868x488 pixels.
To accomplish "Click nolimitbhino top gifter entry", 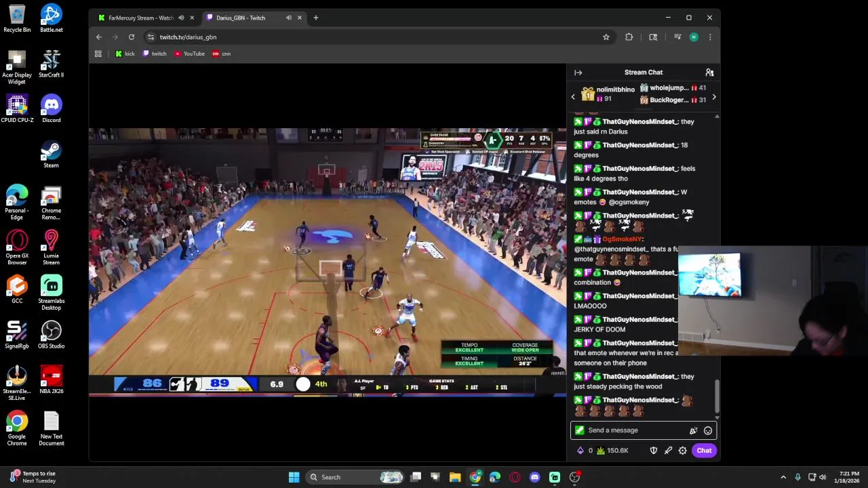I will click(608, 94).
